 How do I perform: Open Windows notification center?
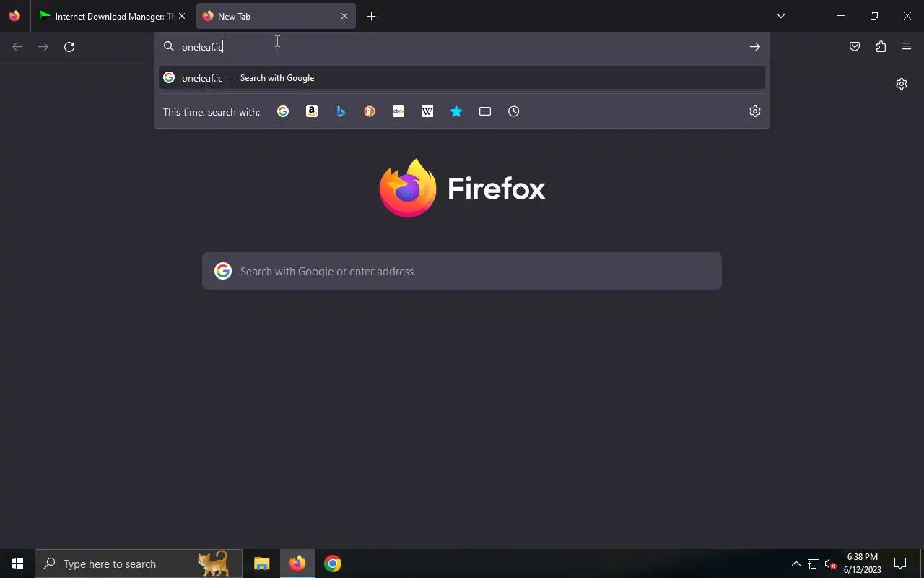pos(900,564)
